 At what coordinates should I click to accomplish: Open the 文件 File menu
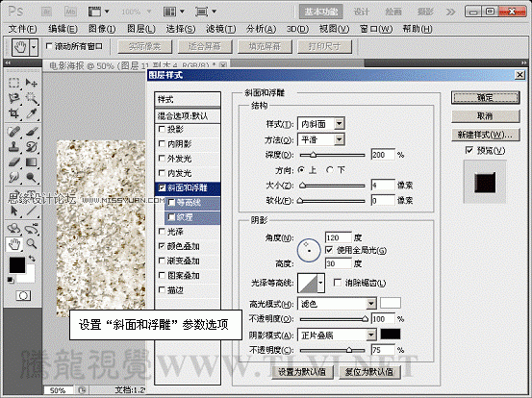point(22,29)
